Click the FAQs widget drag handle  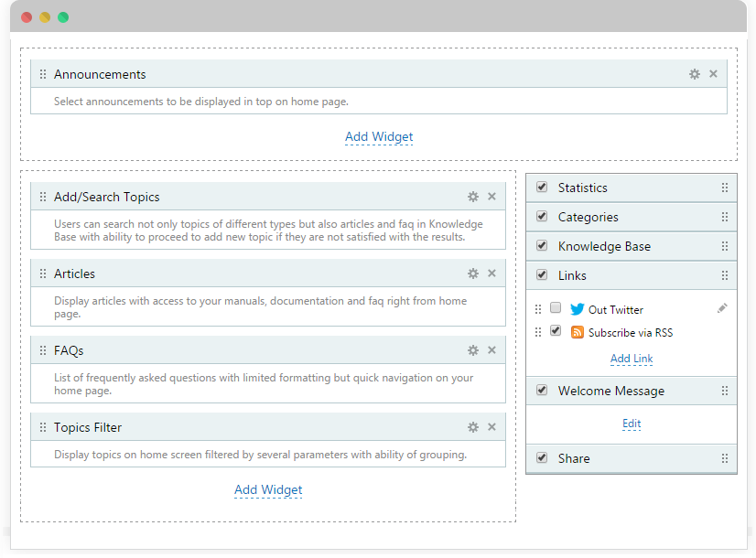pyautogui.click(x=43, y=350)
